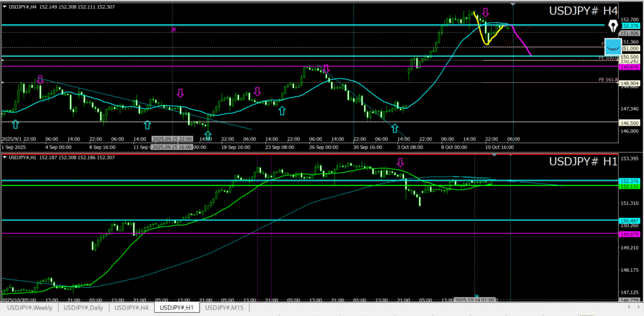This screenshot has width=644, height=316.
Task: Open the USDJPY#,H1 chart menu triangle
Action: [x=4, y=156]
